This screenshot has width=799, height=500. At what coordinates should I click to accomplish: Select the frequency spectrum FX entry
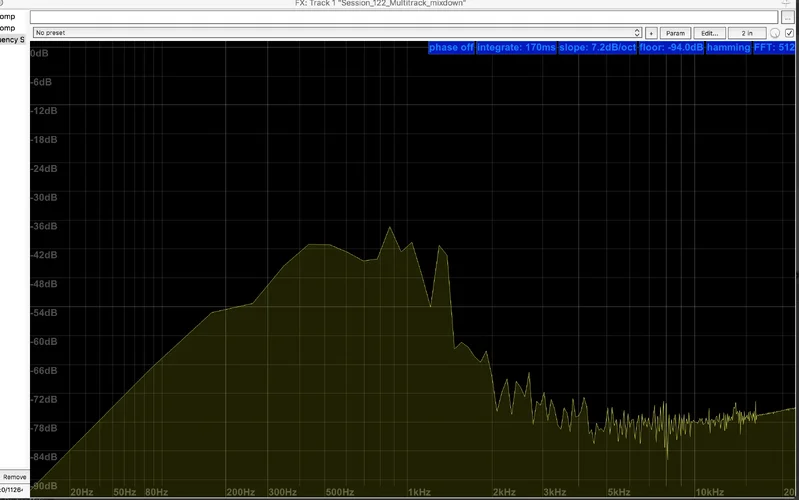(x=12, y=40)
